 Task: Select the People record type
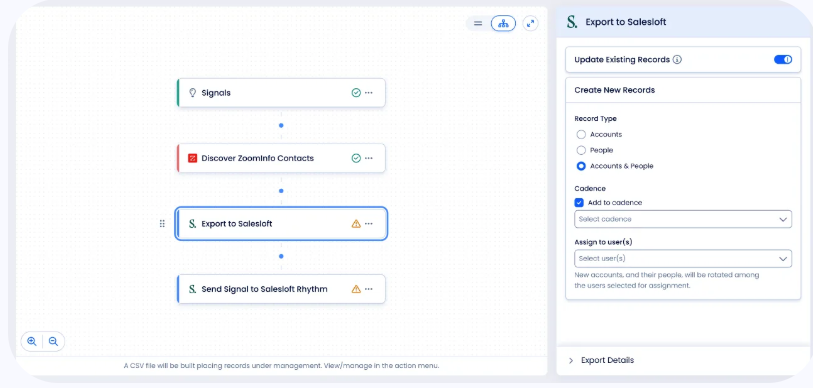[x=581, y=150]
